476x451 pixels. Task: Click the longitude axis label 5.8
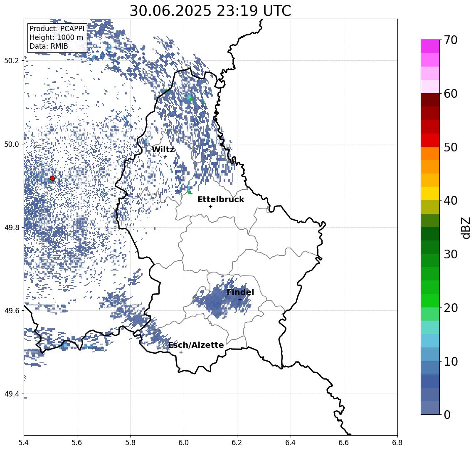[x=130, y=443]
